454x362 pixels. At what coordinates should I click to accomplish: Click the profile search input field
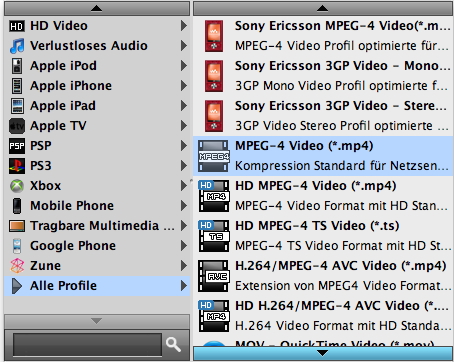click(x=87, y=345)
